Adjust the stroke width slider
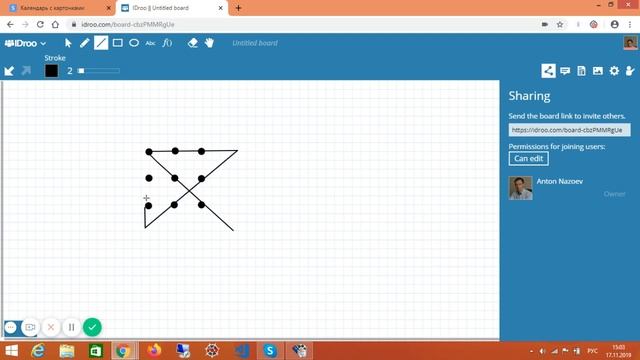The width and height of the screenshot is (640, 360). (x=98, y=71)
